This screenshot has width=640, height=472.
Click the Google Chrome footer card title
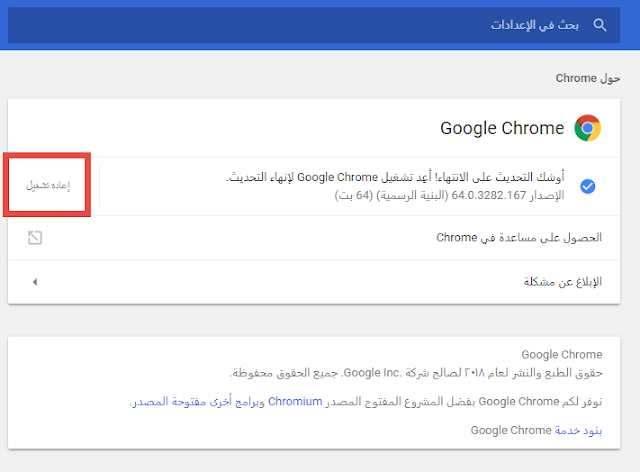(x=562, y=354)
